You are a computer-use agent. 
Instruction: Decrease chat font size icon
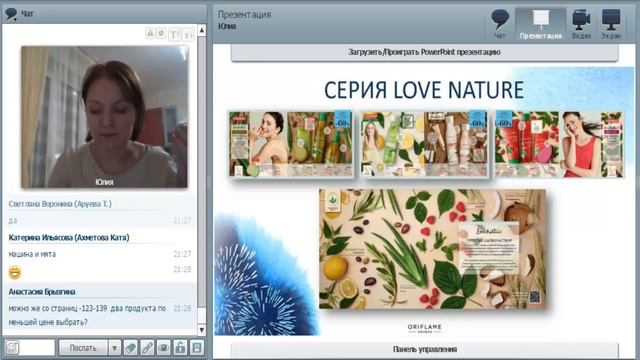coord(188,34)
